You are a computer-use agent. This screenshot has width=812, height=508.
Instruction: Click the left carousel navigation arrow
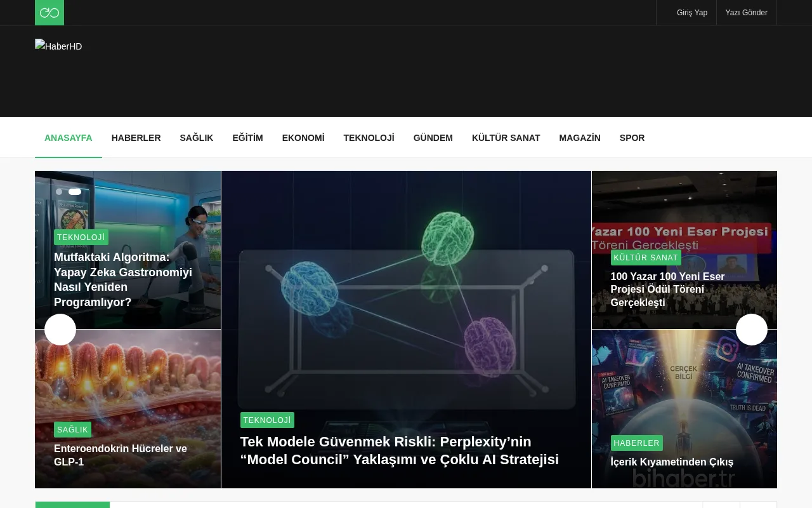click(60, 330)
